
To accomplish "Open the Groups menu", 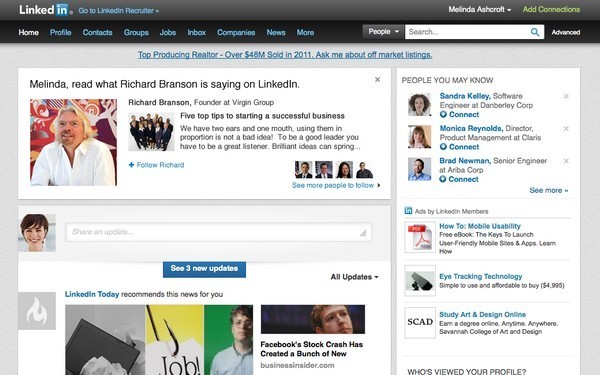I will [x=136, y=33].
